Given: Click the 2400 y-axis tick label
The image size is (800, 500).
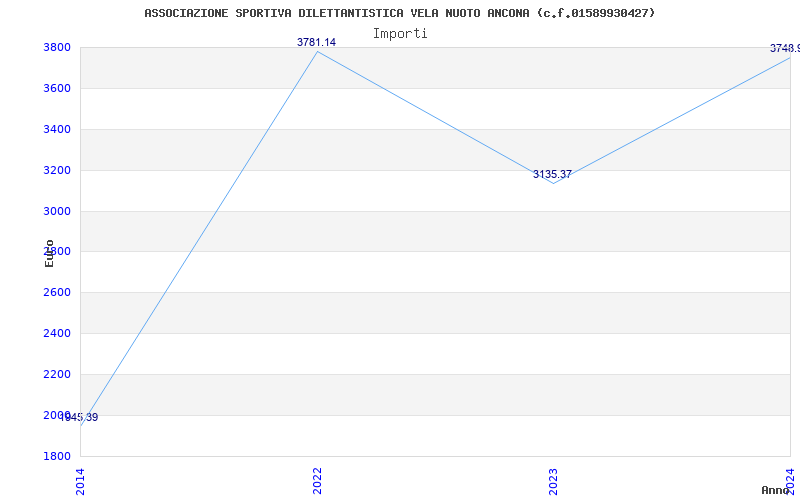Looking at the screenshot, I should tap(56, 334).
